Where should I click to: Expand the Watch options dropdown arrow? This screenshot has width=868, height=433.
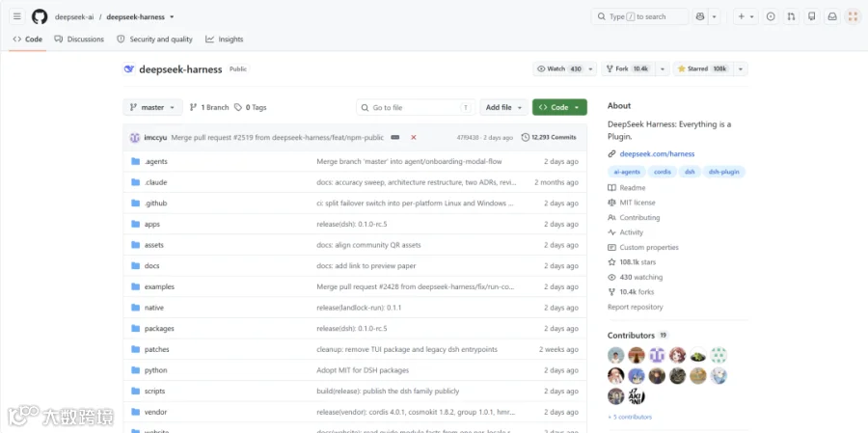pos(590,69)
